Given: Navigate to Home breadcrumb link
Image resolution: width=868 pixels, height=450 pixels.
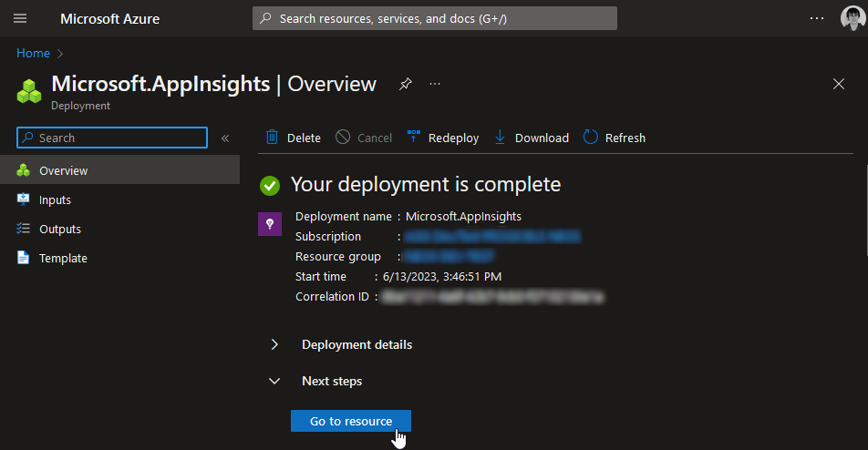Looking at the screenshot, I should click(33, 53).
